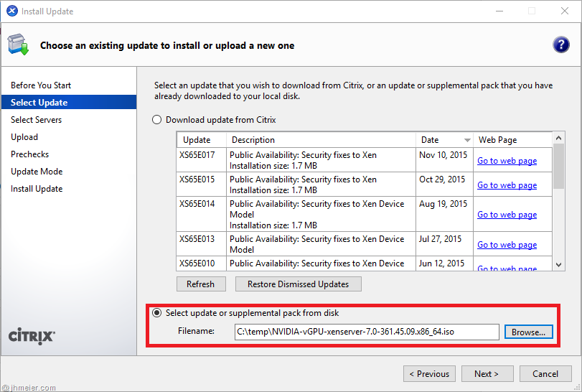Image resolution: width=582 pixels, height=392 pixels.
Task: Click the Filename text field
Action: [366, 332]
